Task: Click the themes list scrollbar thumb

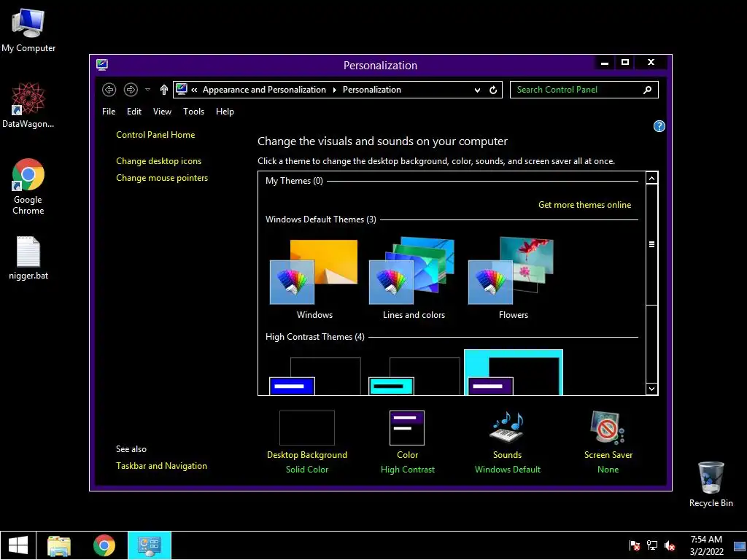Action: (x=651, y=244)
